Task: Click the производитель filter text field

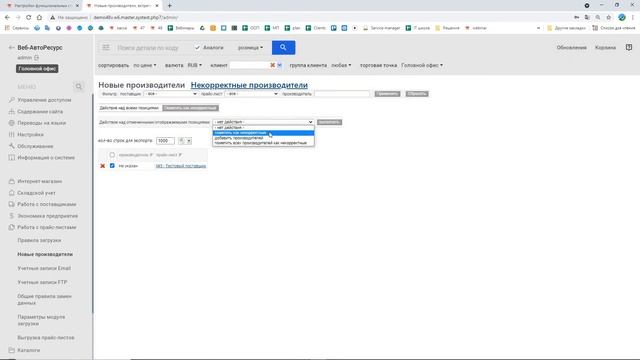Action: coord(342,94)
